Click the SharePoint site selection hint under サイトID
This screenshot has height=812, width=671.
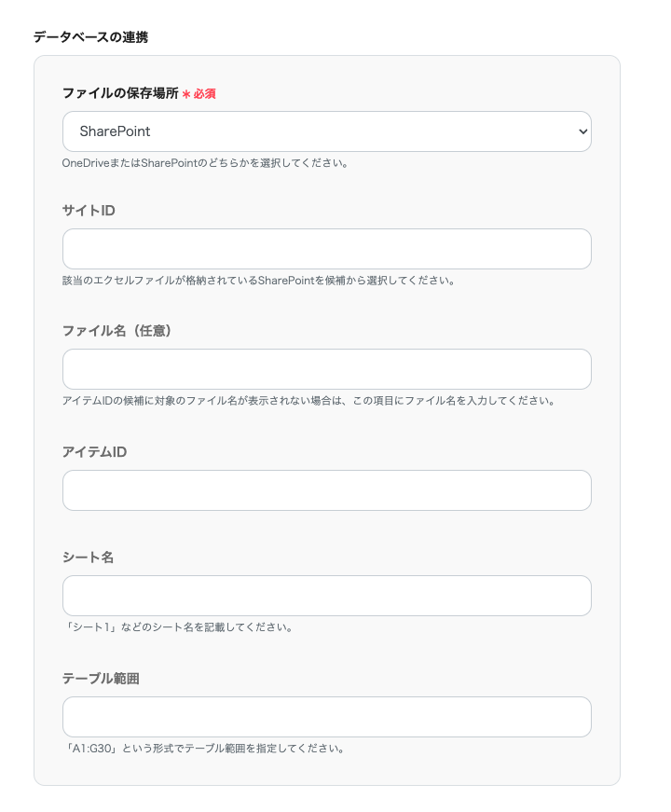(258, 281)
